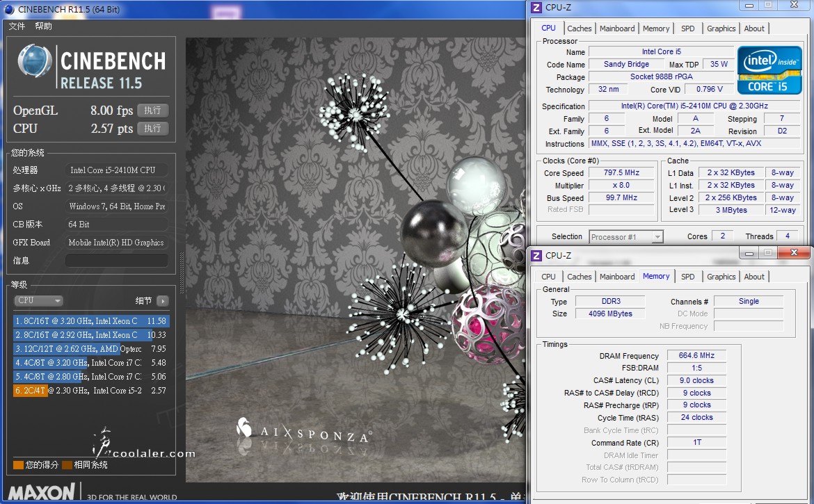Click the orange 您的得分 legend swatch
This screenshot has width=814, height=504.
(18, 464)
